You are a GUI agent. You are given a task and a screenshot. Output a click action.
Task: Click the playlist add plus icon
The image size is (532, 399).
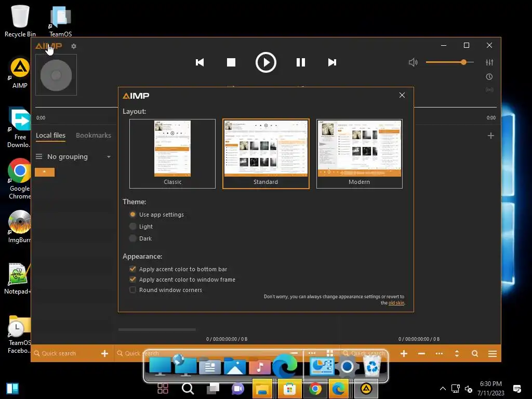point(404,354)
